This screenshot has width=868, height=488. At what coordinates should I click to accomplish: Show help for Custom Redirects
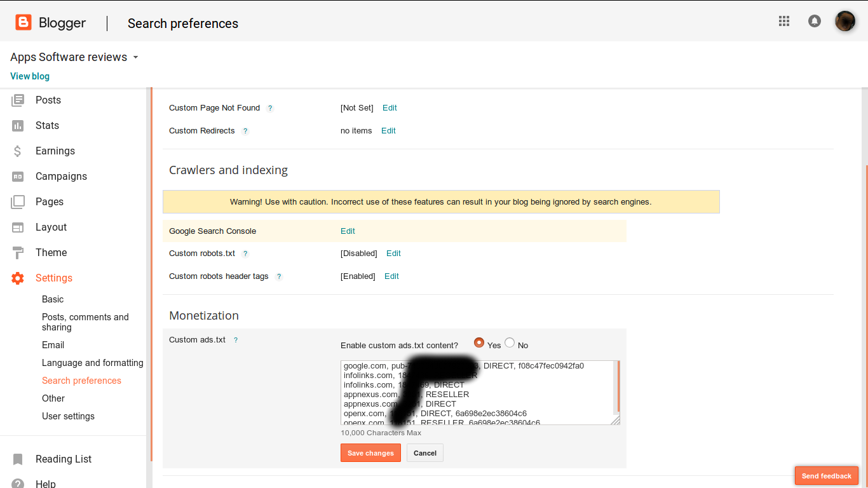(245, 131)
